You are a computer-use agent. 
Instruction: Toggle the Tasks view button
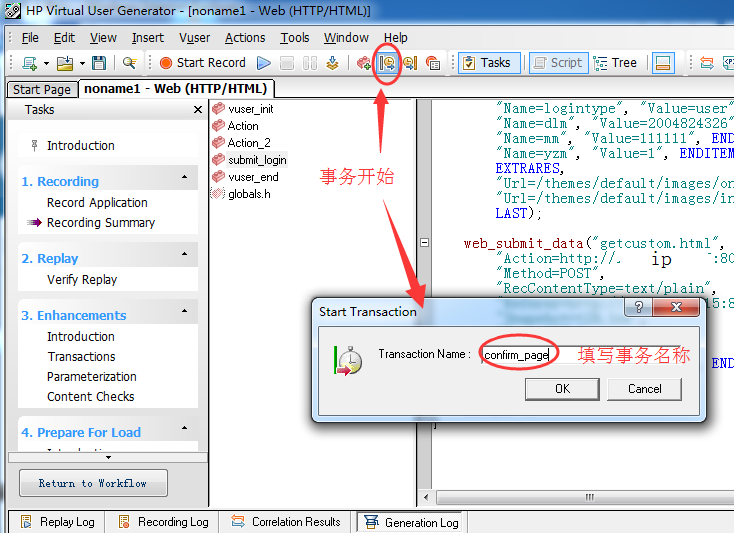(x=489, y=63)
